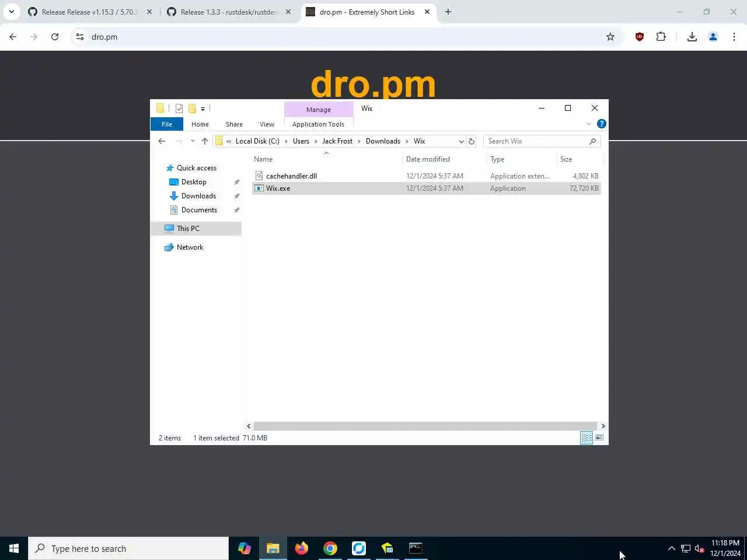Click the right arrow of horizontal scrollbar

coord(603,426)
